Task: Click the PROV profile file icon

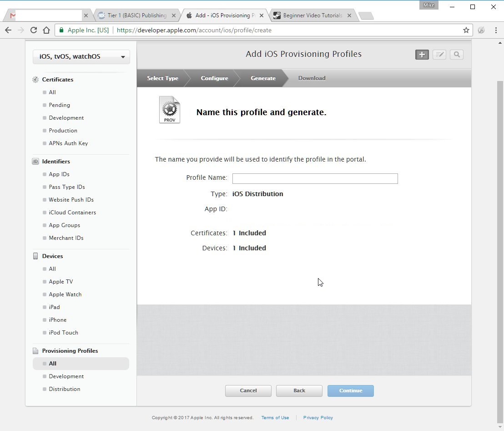Action: tap(170, 110)
